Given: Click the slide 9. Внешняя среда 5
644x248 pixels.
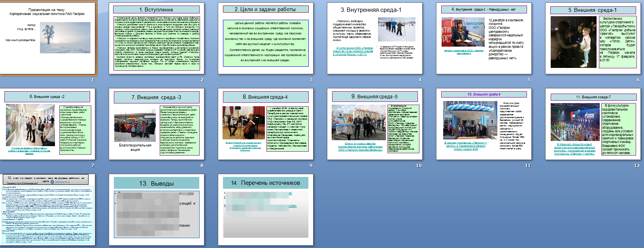Looking at the screenshot, I should click(375, 124).
